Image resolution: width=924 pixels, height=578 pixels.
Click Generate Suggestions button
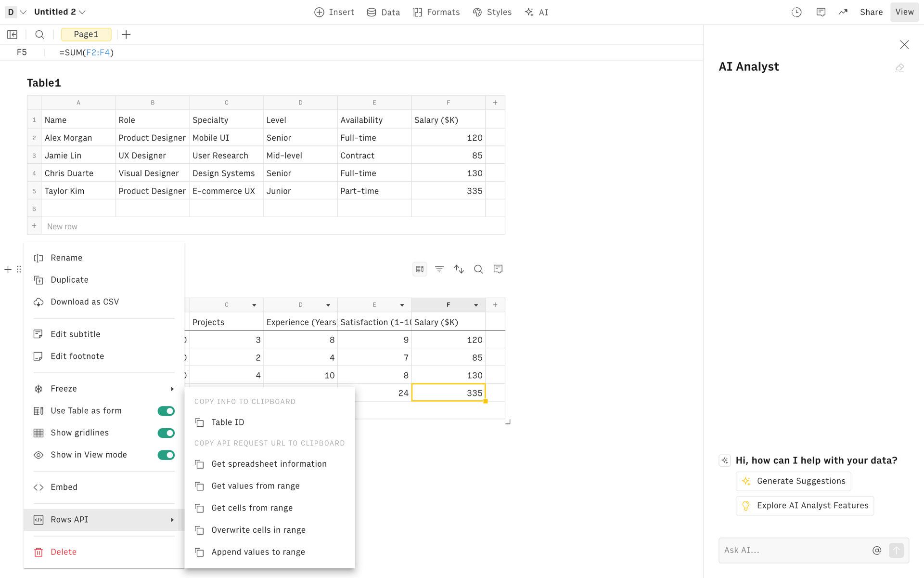pos(793,481)
